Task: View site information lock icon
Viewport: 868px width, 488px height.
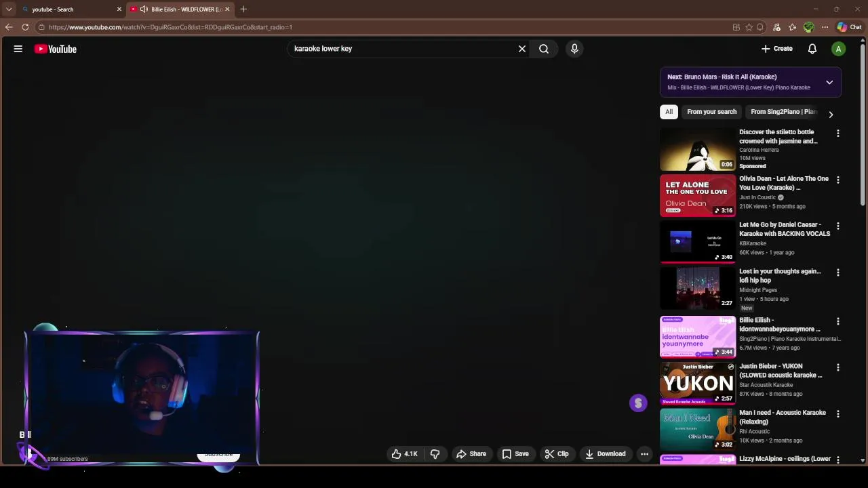Action: click(x=41, y=27)
